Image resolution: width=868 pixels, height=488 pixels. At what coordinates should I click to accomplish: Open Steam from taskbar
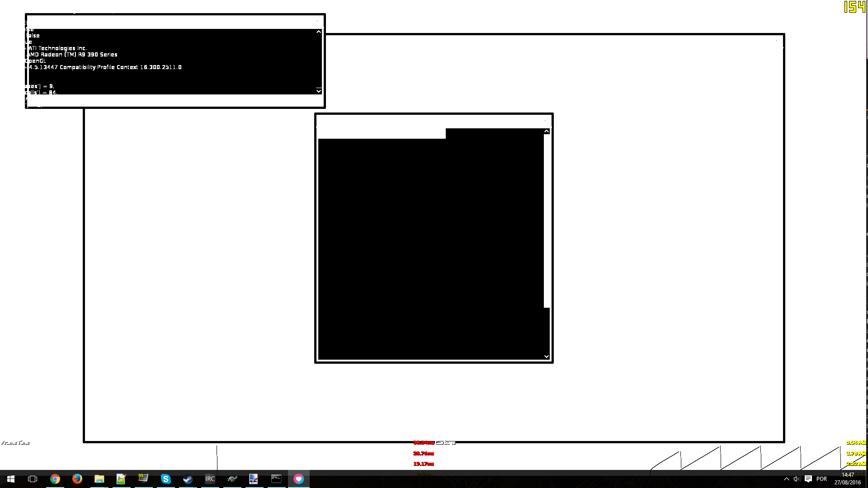pos(188,479)
